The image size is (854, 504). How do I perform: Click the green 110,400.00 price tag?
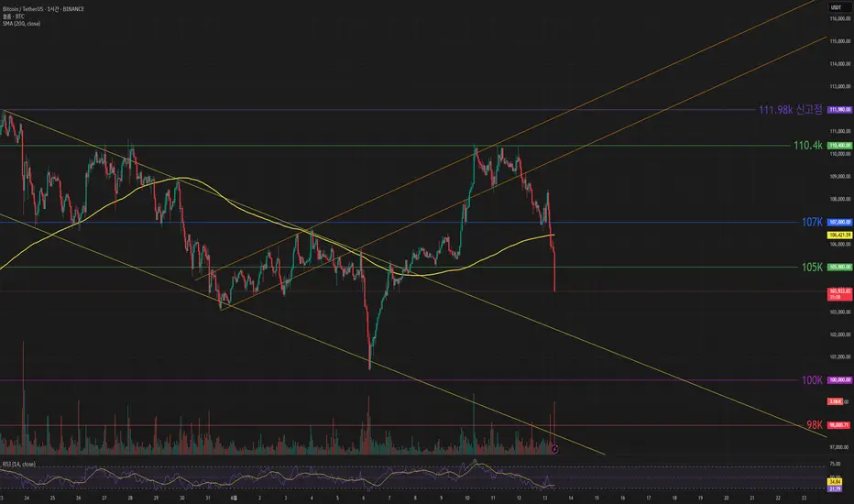(x=840, y=146)
